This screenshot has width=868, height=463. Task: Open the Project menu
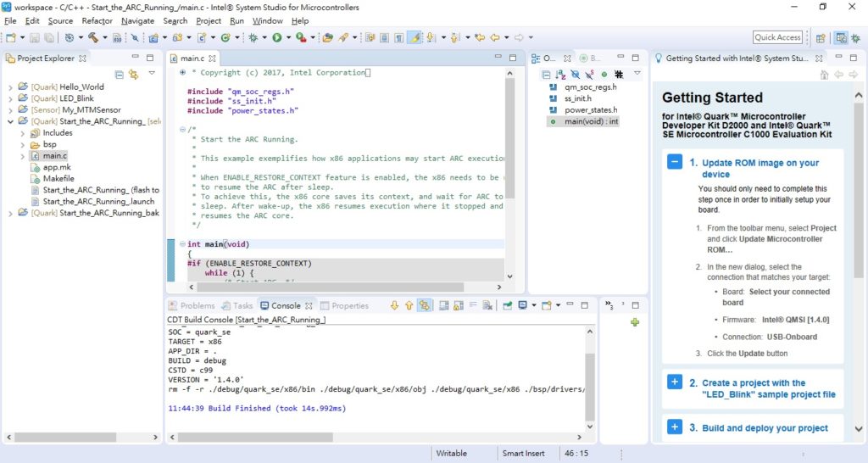tap(209, 21)
